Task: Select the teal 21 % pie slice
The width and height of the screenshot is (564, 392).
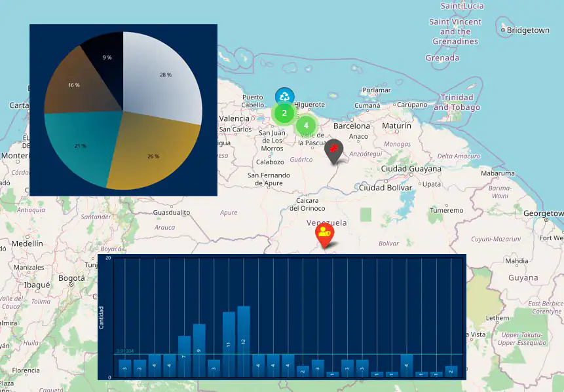Action: click(x=81, y=146)
